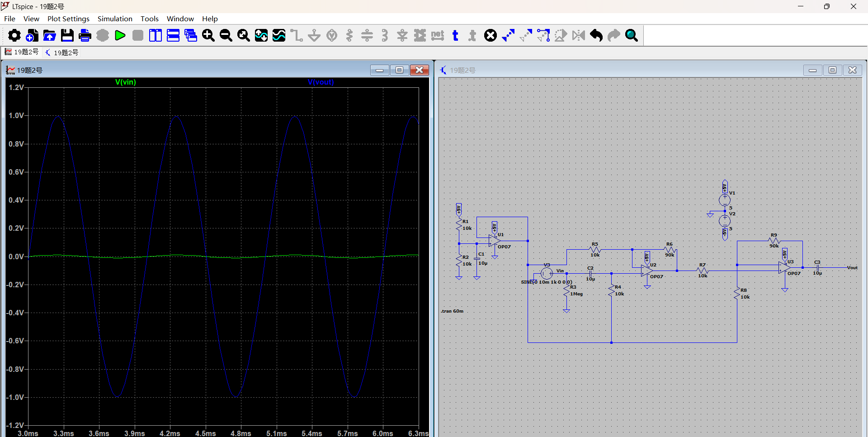
Task: Click the Vout label on schematic
Action: click(852, 267)
